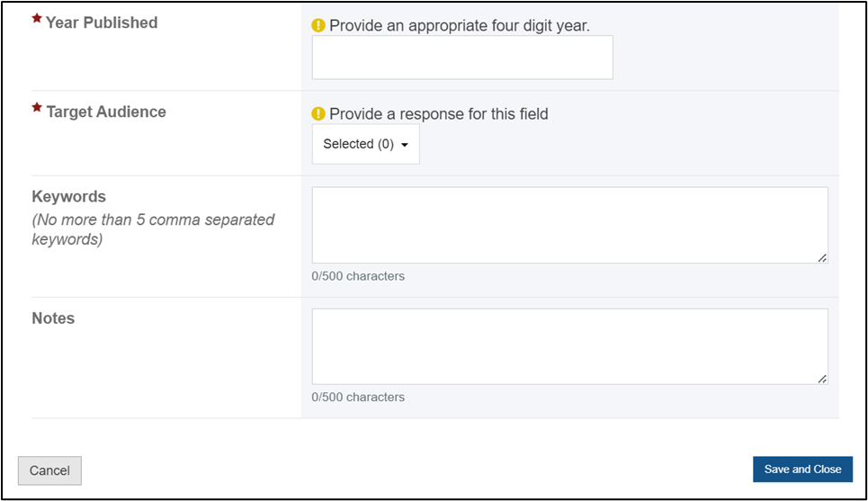Focus the Keywords text area
Image resolution: width=868 pixels, height=501 pixels.
click(x=569, y=225)
